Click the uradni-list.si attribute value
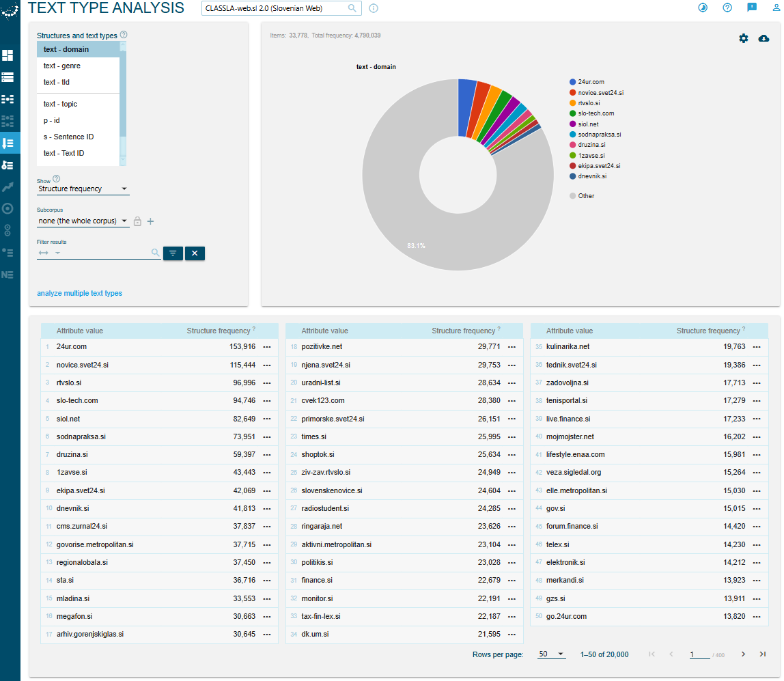 pos(321,383)
